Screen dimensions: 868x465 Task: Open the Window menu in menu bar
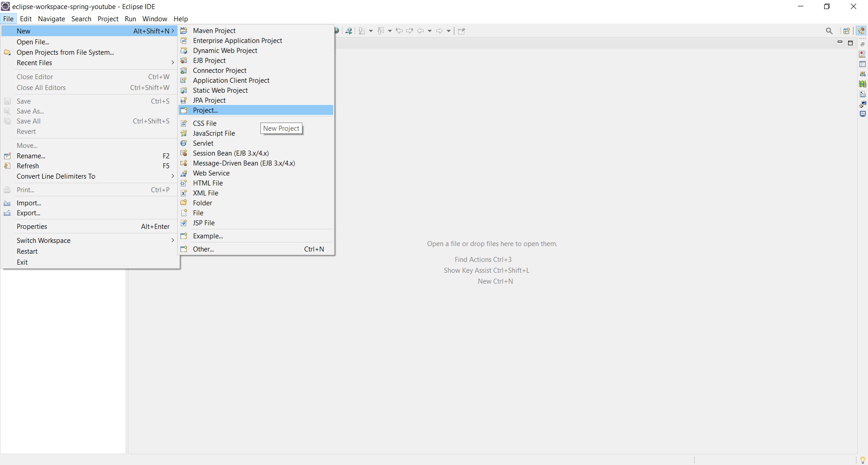pos(155,19)
